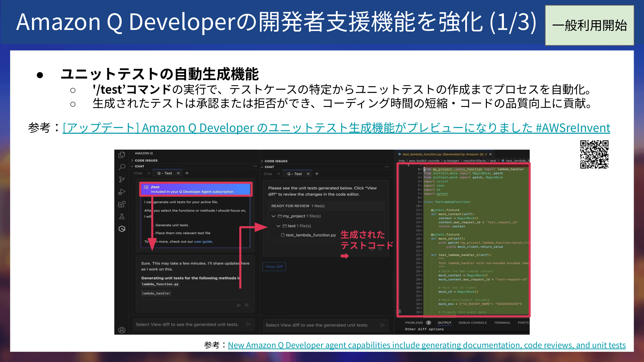
Task: Add a new chat tab in the left panel
Action: tap(187, 173)
